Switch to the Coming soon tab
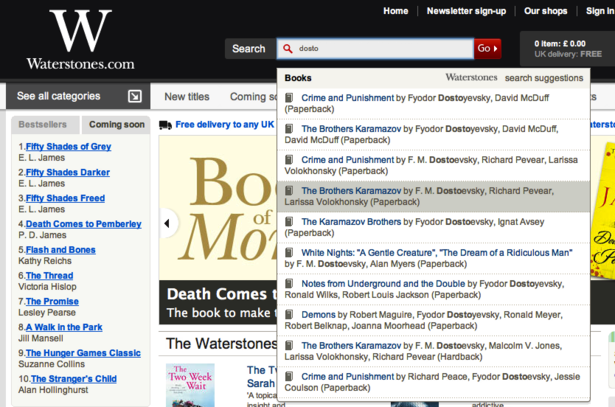Screen dimensions: 615x407 pyautogui.click(x=117, y=125)
